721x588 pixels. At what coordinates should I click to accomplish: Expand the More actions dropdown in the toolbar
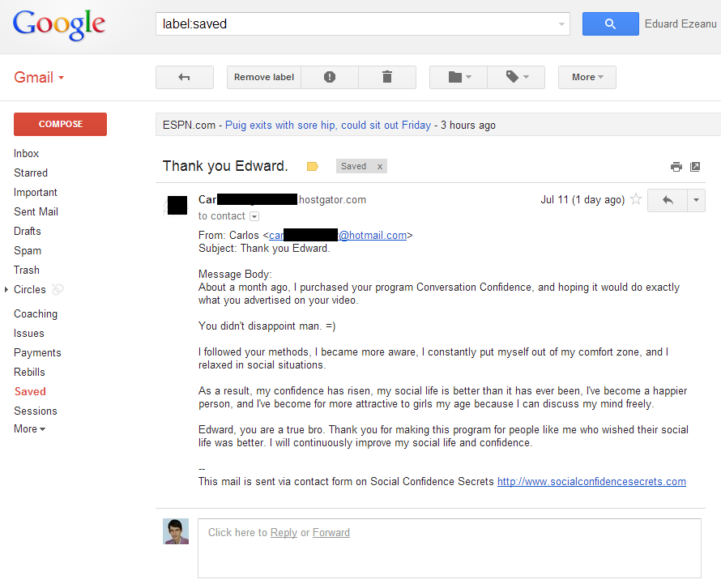point(587,77)
